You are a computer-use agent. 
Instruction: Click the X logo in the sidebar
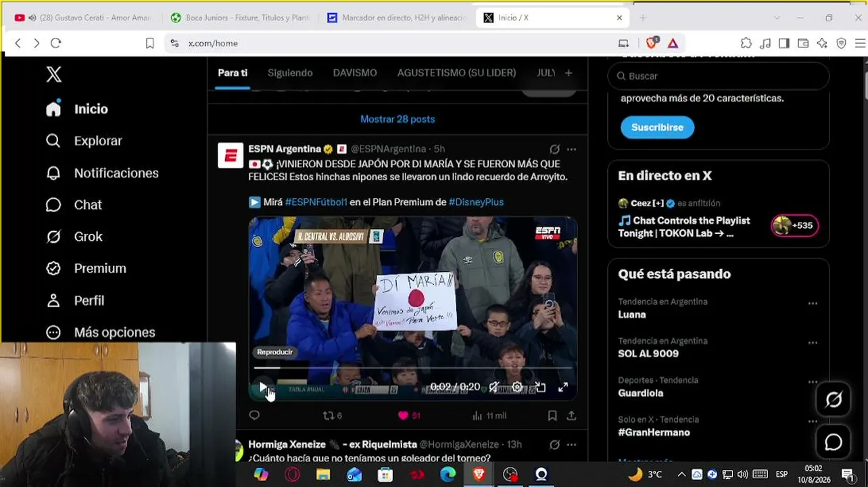(53, 74)
